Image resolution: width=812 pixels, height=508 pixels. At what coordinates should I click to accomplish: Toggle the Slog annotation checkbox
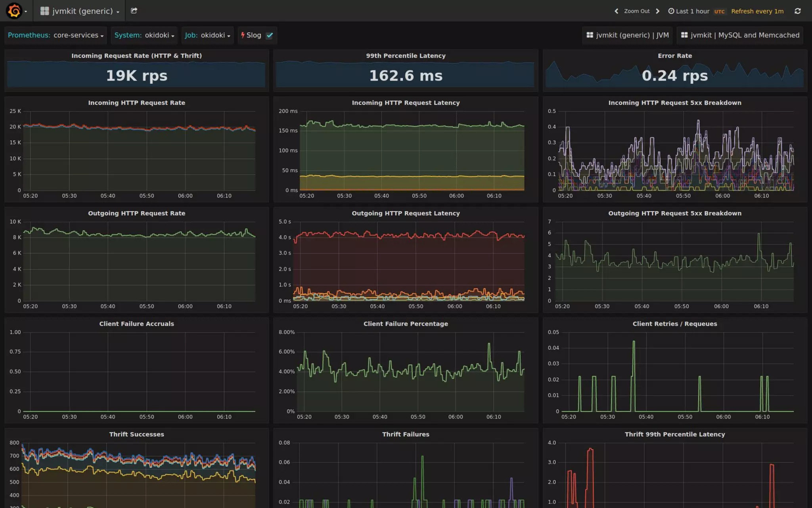(x=270, y=35)
